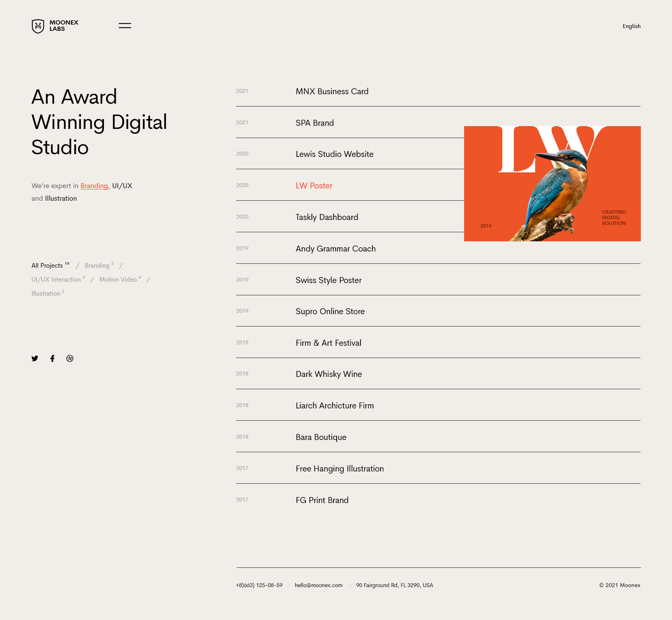672x620 pixels.
Task: Click the footer phone number
Action: [x=259, y=585]
